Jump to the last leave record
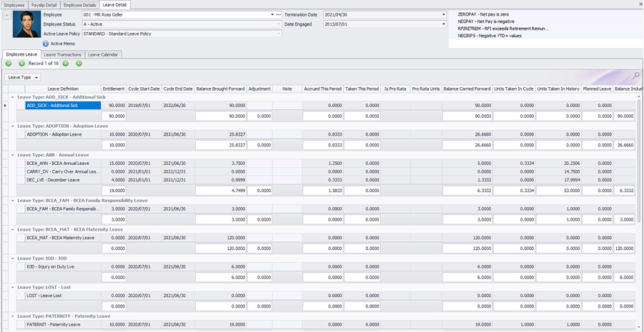644x332 pixels. [79, 64]
